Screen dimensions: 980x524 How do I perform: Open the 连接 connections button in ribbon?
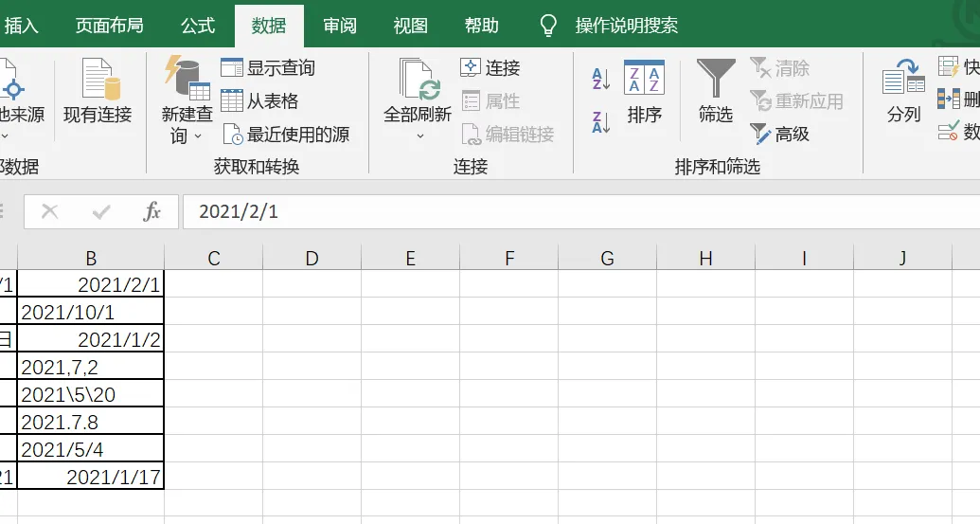(490, 67)
